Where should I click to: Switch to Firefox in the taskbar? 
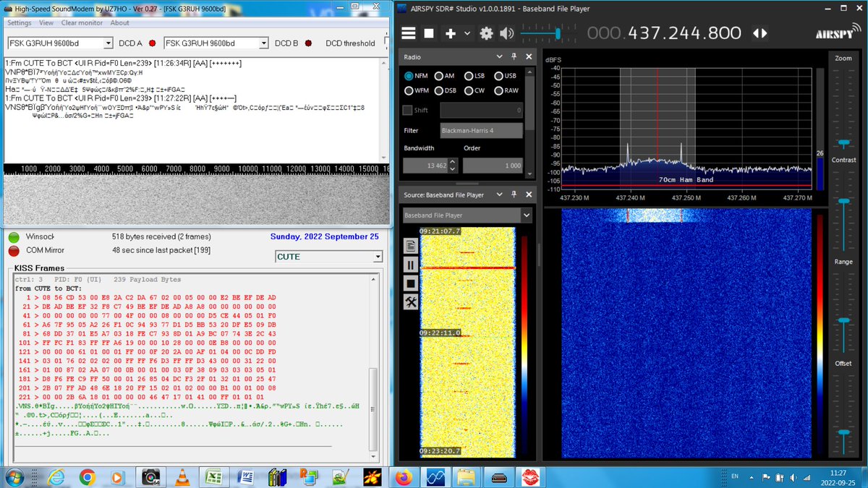click(404, 476)
